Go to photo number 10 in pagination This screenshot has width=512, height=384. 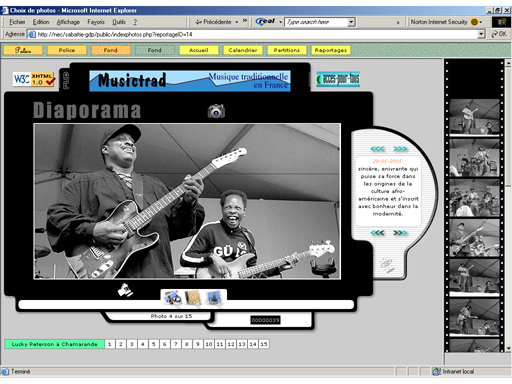[x=209, y=344]
